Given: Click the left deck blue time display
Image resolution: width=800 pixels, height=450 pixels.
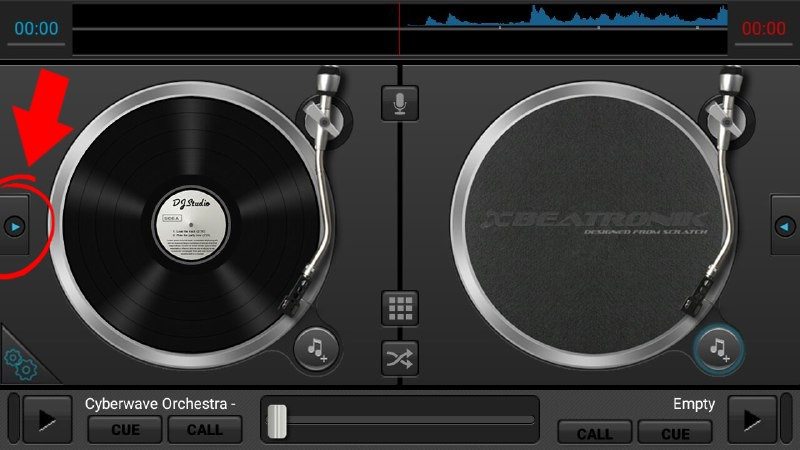Looking at the screenshot, I should pos(36,28).
